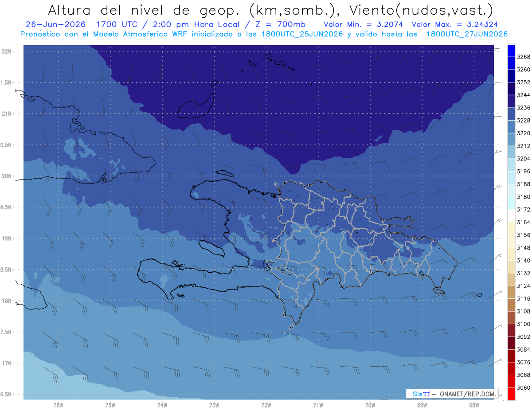Screen dimensions: 532x411
Task: Select the tan swatch between 3124 and 3116
Action: (511, 292)
